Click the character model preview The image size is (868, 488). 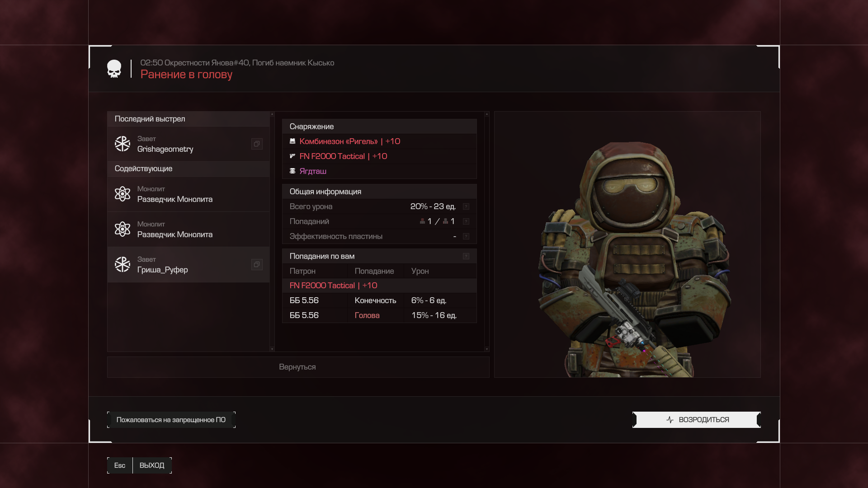(627, 244)
